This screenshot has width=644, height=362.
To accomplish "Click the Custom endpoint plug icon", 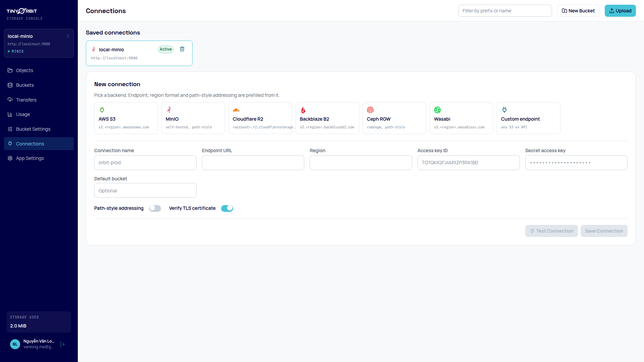I will [504, 110].
